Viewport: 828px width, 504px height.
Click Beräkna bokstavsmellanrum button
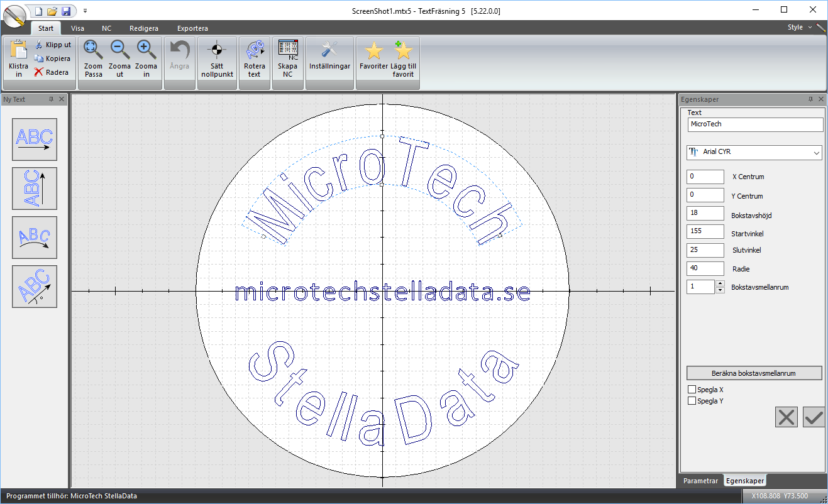pyautogui.click(x=754, y=373)
